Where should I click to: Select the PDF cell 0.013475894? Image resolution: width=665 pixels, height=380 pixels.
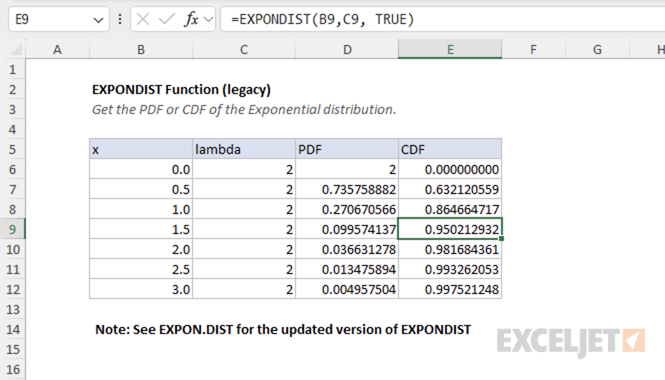(347, 269)
